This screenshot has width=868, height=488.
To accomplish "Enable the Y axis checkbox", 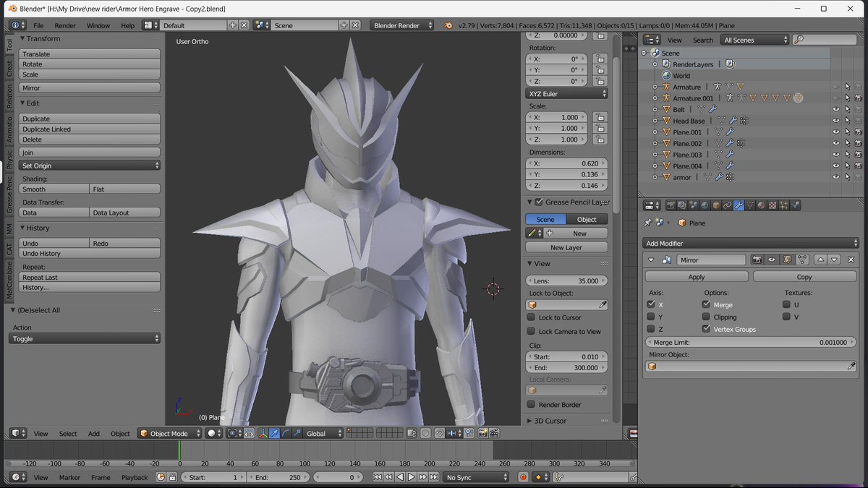I will [x=651, y=317].
